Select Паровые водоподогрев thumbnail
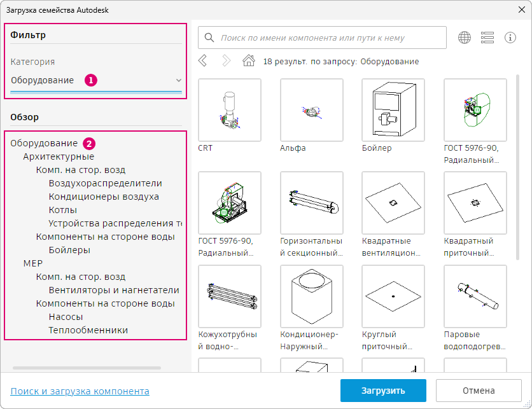This screenshot has width=532, height=409. 475,296
